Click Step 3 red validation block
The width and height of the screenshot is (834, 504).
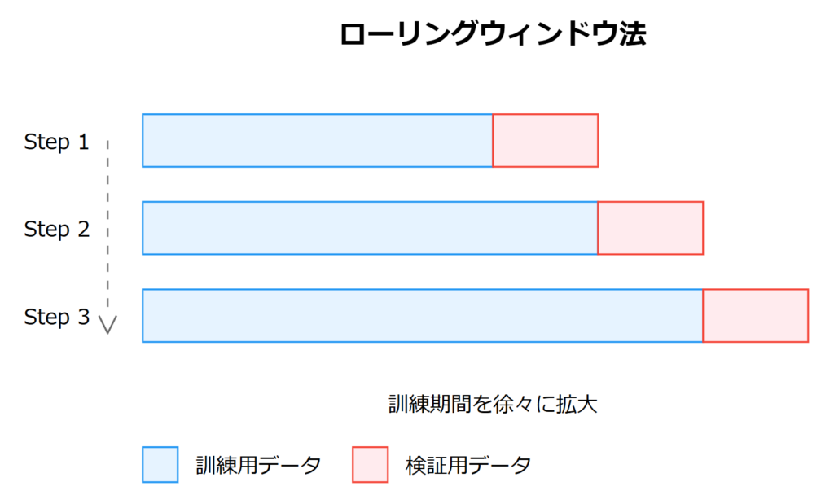(x=755, y=315)
